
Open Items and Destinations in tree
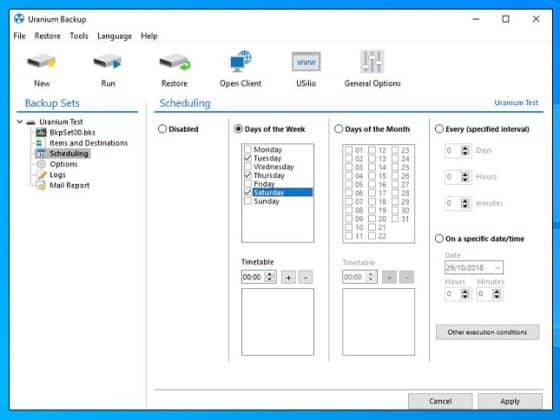(x=88, y=143)
